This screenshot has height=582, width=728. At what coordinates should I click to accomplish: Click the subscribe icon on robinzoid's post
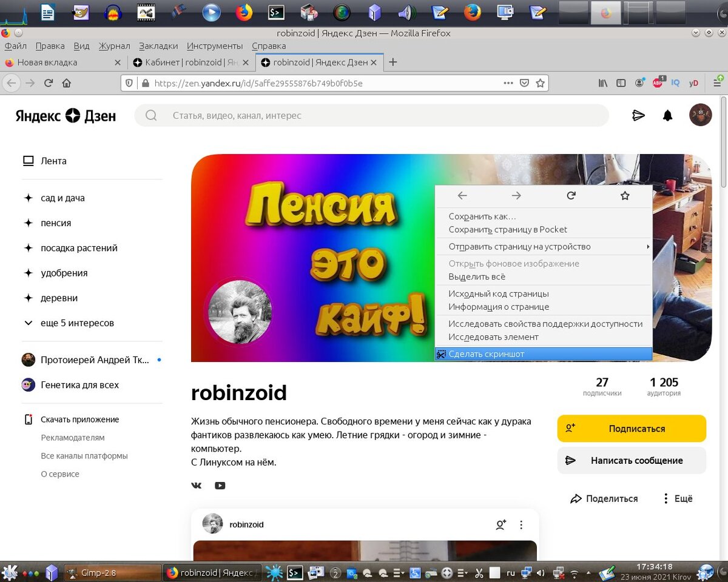(x=500, y=525)
